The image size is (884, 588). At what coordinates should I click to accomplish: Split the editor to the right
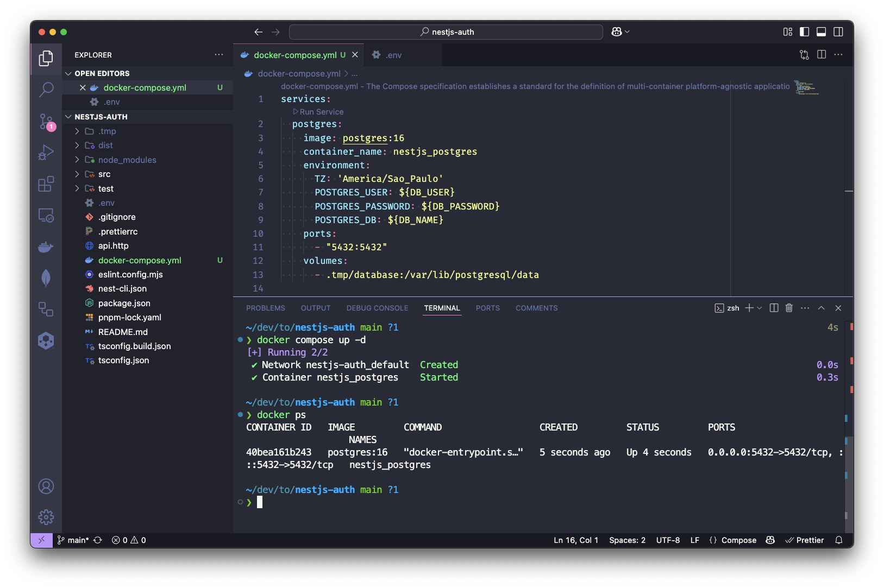[x=822, y=55]
